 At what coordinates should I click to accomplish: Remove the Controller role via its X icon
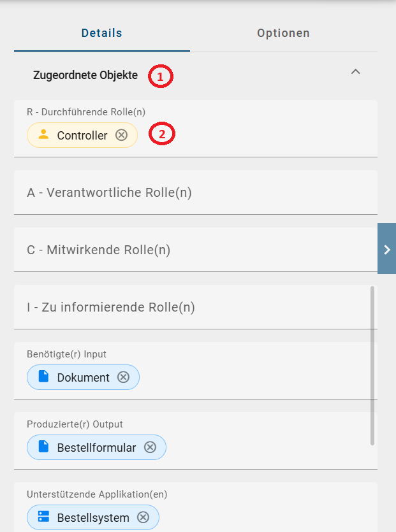click(120, 135)
